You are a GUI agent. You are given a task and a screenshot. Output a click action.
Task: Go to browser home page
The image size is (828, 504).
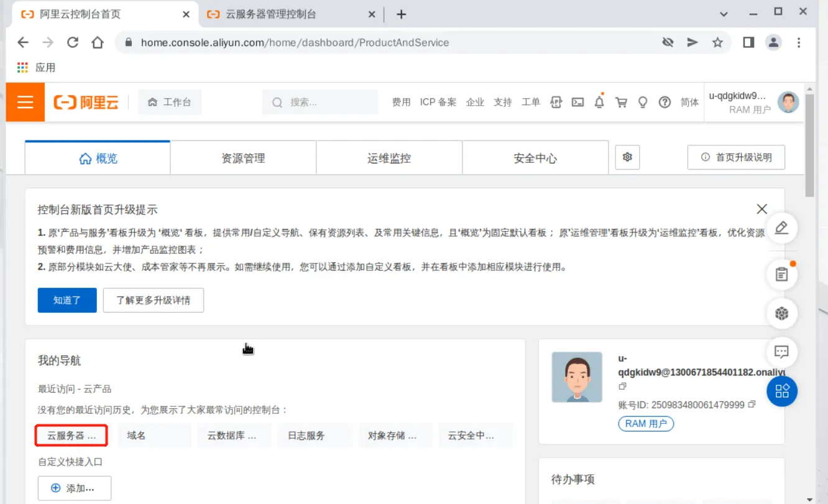[x=98, y=42]
